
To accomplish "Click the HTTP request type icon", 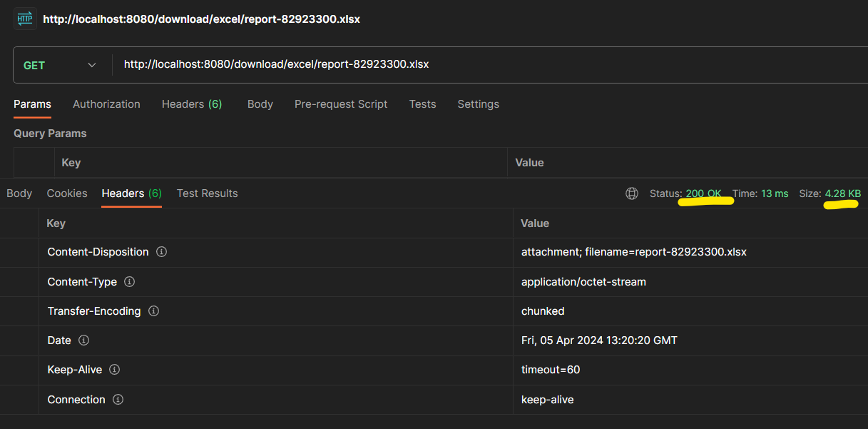I will [24, 18].
